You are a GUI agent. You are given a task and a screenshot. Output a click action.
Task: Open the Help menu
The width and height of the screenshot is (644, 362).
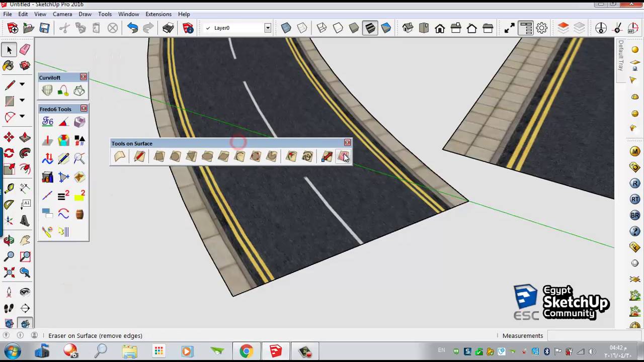(184, 14)
